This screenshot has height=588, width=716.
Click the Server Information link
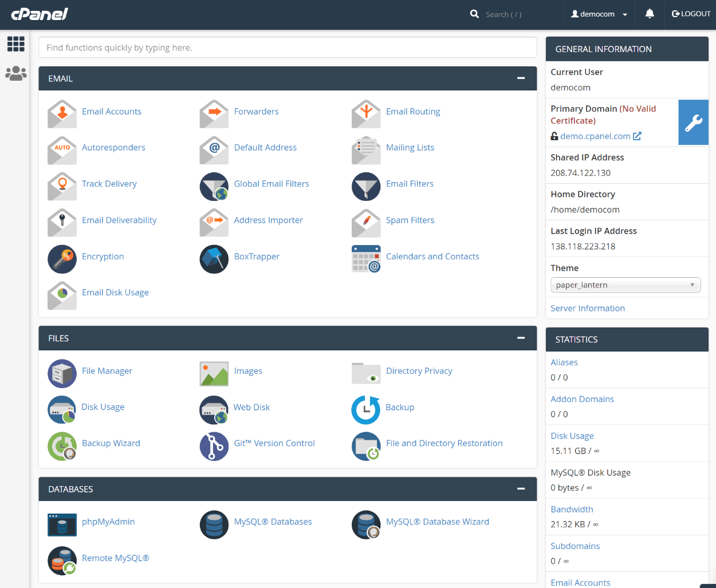588,308
